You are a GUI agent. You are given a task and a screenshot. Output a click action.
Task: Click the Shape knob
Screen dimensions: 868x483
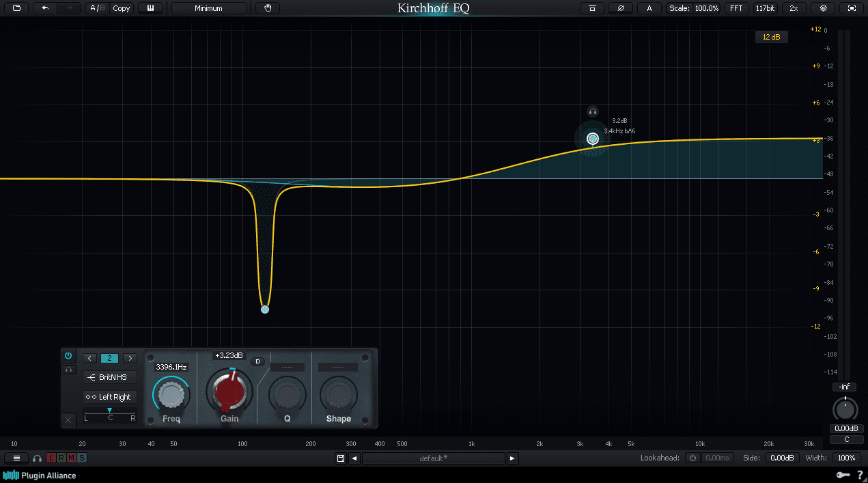coord(338,394)
